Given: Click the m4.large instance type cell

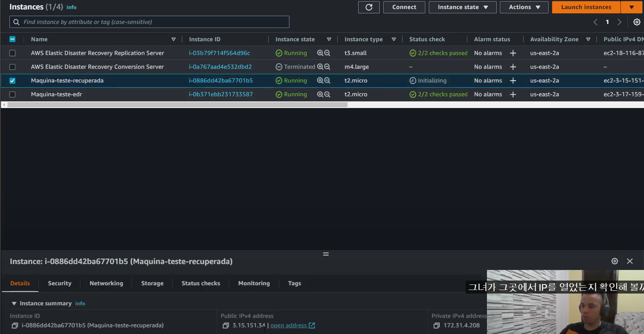Looking at the screenshot, I should 357,67.
